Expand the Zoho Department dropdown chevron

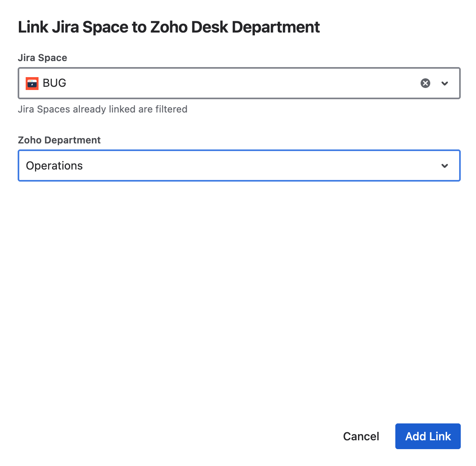tap(445, 166)
